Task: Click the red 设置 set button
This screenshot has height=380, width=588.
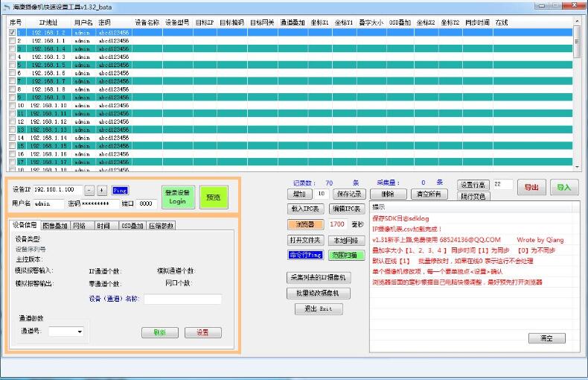Action: point(203,333)
